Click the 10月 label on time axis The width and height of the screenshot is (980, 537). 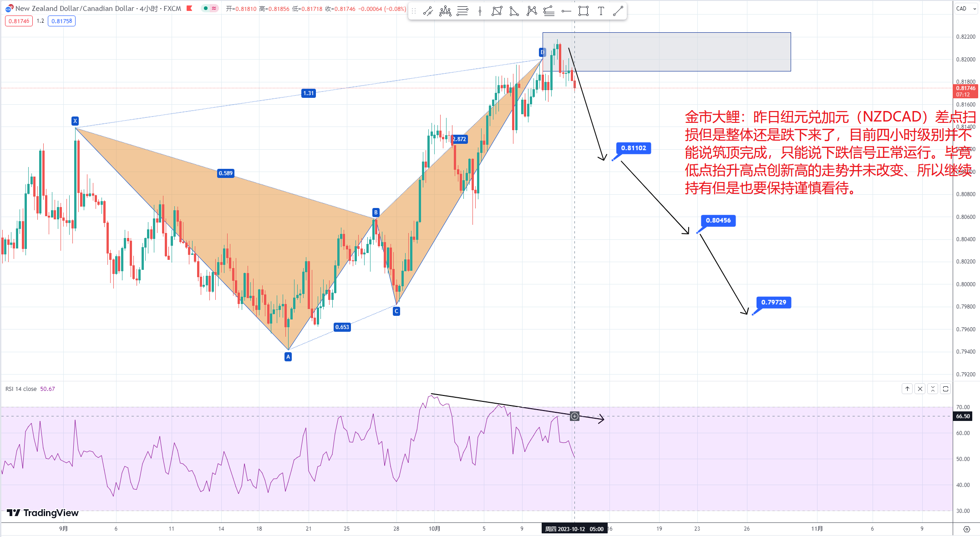[x=434, y=529]
